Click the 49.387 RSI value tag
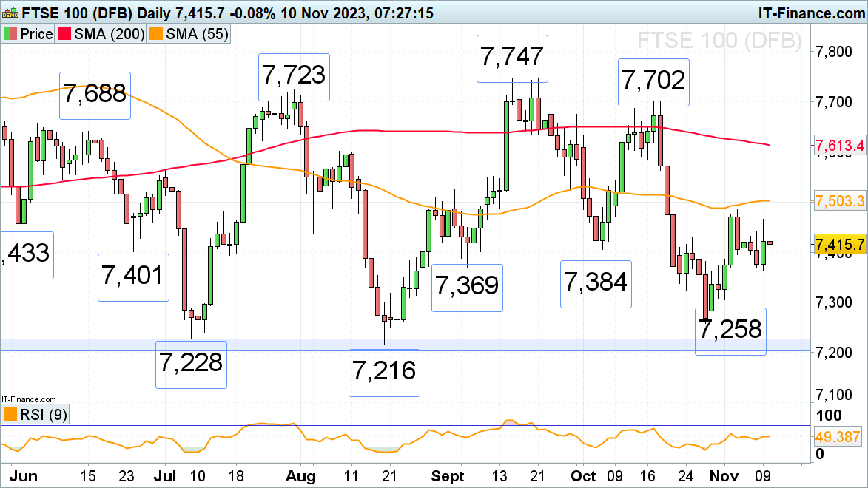Viewport: 868px width, 488px height. (x=838, y=436)
